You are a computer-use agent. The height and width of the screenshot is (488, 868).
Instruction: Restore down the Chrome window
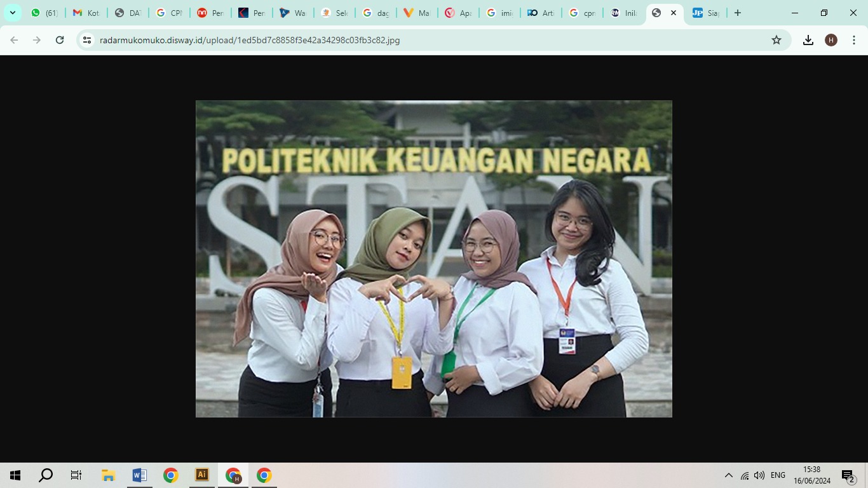(x=824, y=13)
